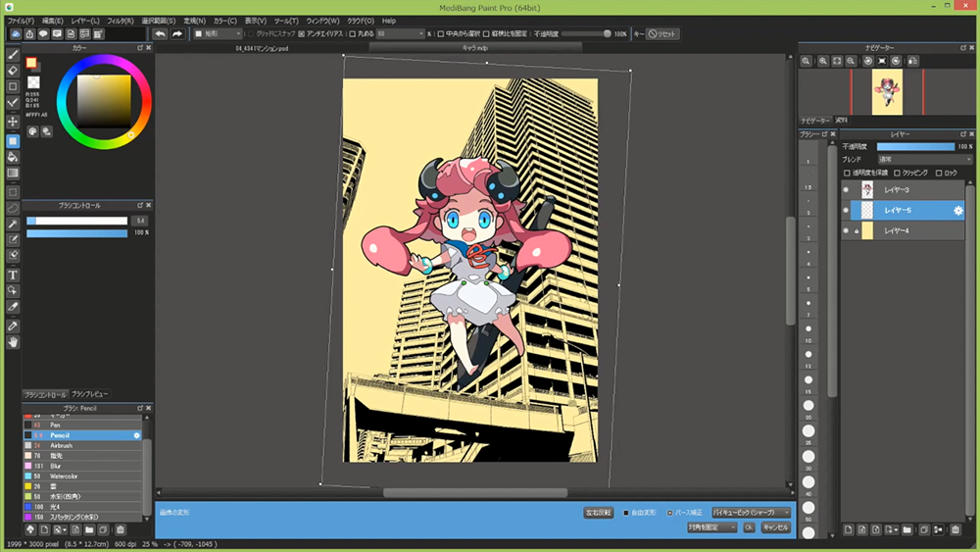The image size is (980, 552).
Task: Open the レイヤー menu
Action: click(x=85, y=21)
